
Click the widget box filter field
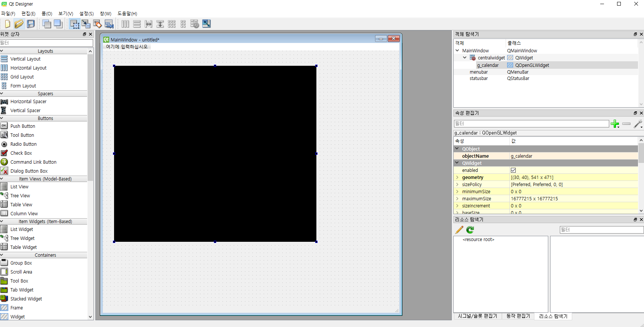pyautogui.click(x=46, y=43)
